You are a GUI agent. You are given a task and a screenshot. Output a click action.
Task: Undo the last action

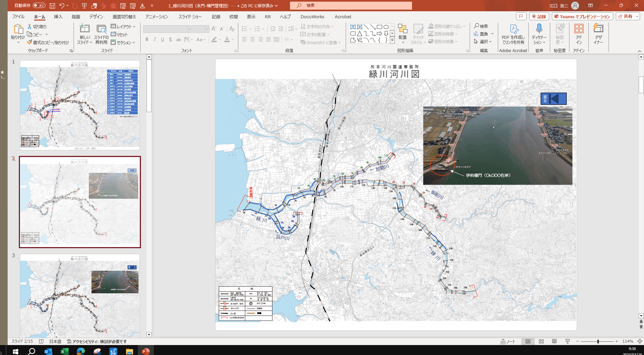coord(62,6)
